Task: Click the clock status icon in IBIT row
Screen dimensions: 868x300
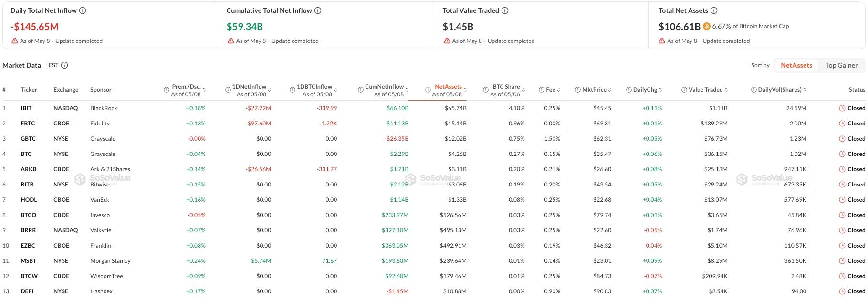Action: pos(842,108)
